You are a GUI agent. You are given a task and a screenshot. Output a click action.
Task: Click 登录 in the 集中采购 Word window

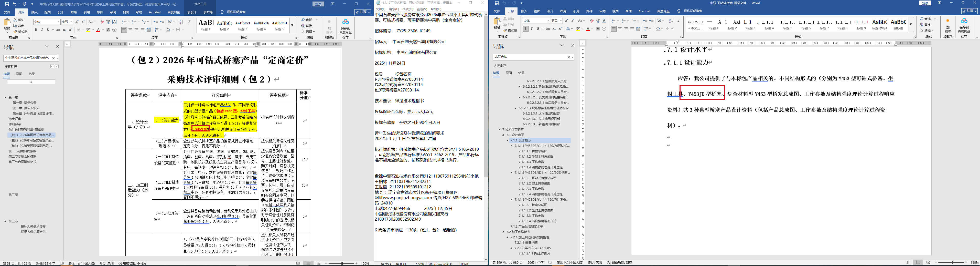tap(318, 4)
